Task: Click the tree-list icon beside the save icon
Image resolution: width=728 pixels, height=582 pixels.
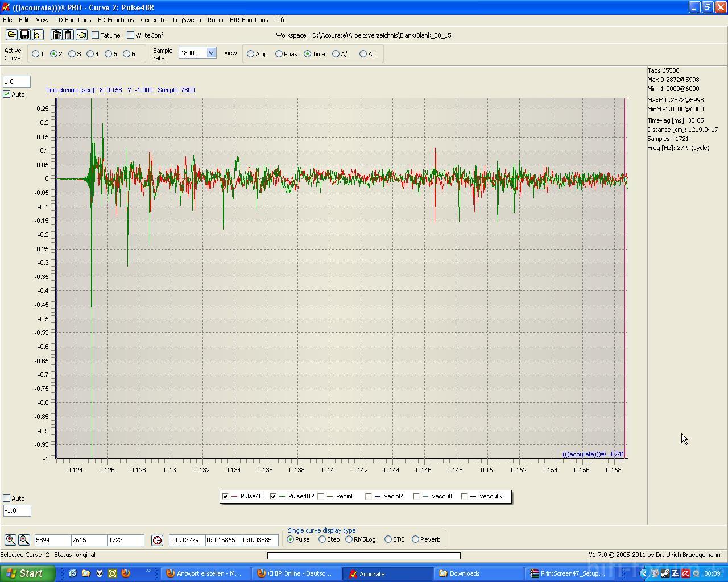Action: [38, 35]
